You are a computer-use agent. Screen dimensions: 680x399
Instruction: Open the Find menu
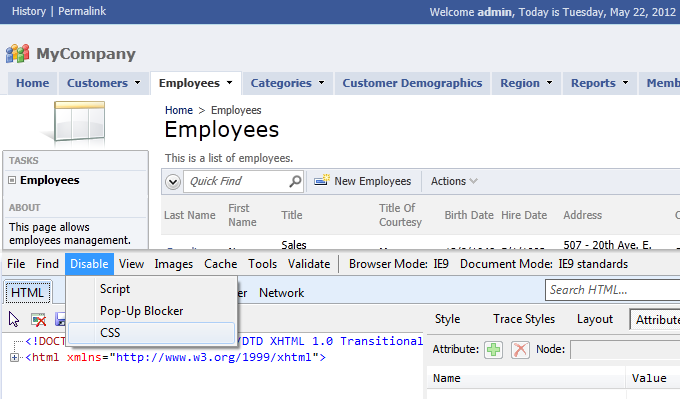pos(47,264)
